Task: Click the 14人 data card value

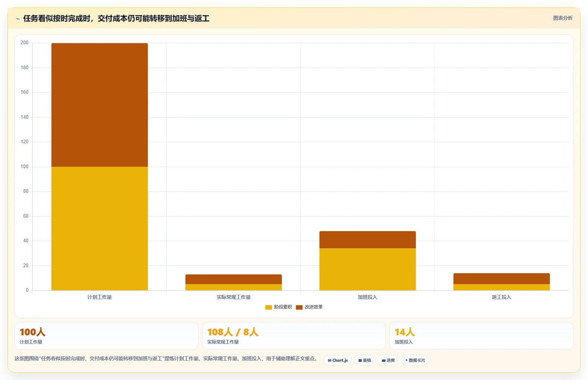Action: pos(405,332)
